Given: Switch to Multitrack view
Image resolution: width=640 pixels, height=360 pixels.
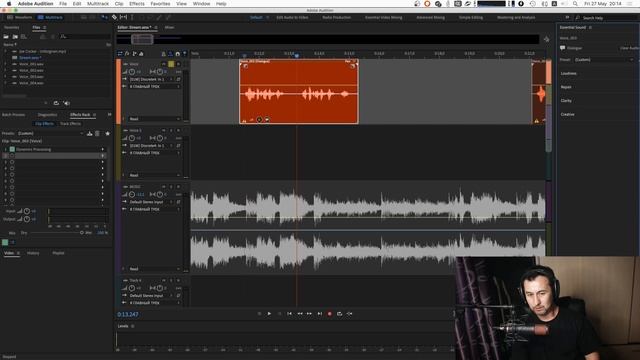Looking at the screenshot, I should click(50, 18).
